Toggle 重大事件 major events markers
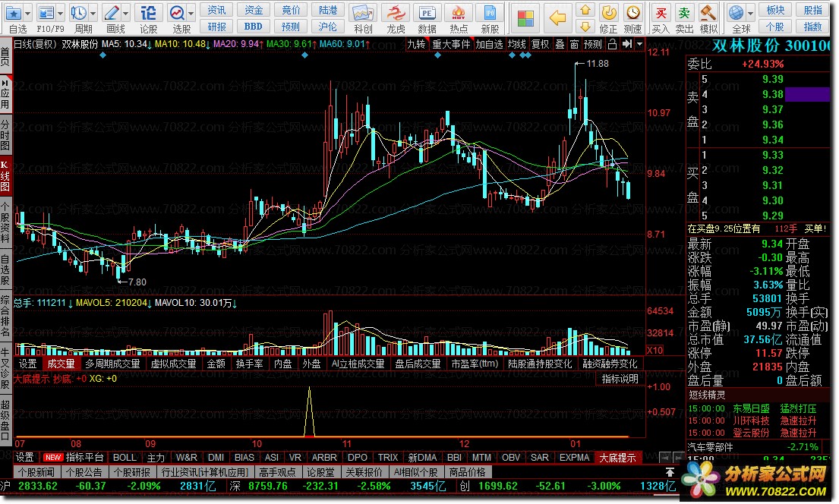Viewport: 839px width, 504px height. click(451, 44)
